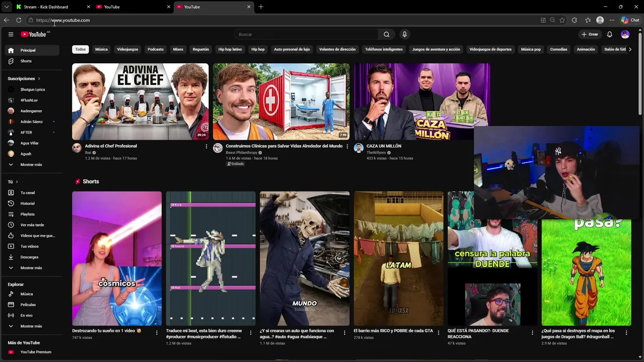Select the Comedias filter chip
644x362 pixels.
(x=558, y=49)
